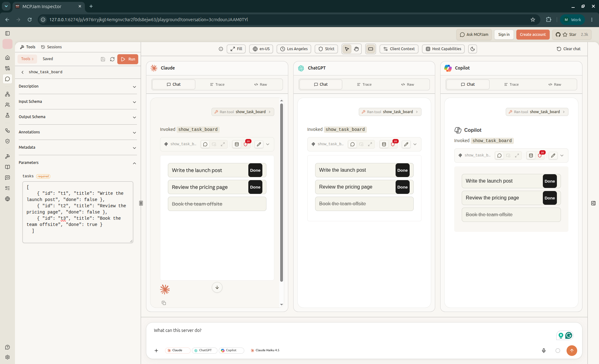Image resolution: width=599 pixels, height=364 pixels.
Task: Open the right side panel toggle icon
Action: [593, 203]
